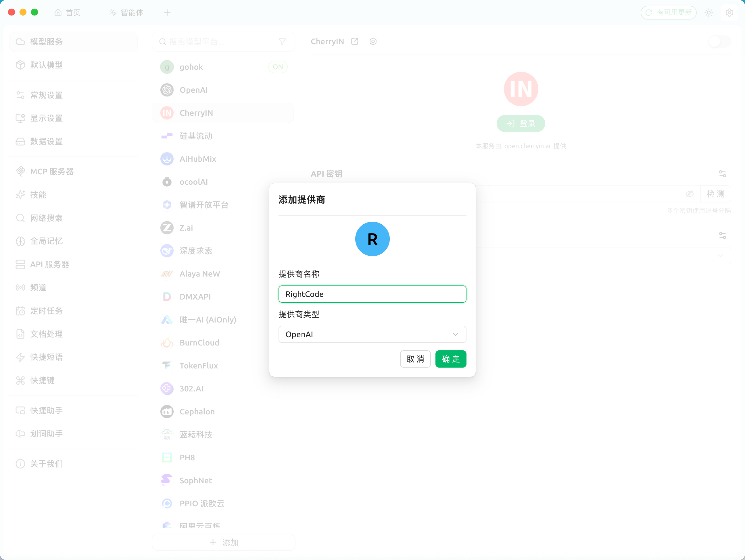Select the Cephalon provider
This screenshot has width=745, height=560.
point(223,412)
